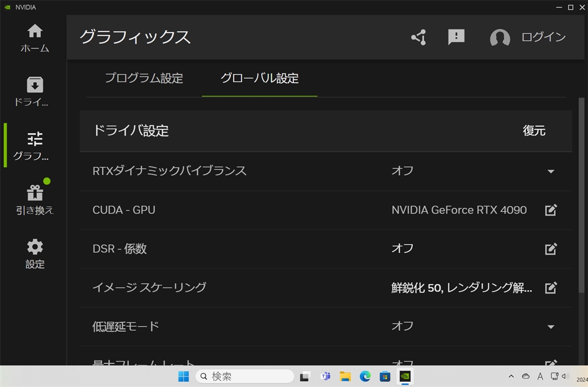This screenshot has height=387, width=588.
Task: Click the ログイン login link
Action: tap(543, 37)
